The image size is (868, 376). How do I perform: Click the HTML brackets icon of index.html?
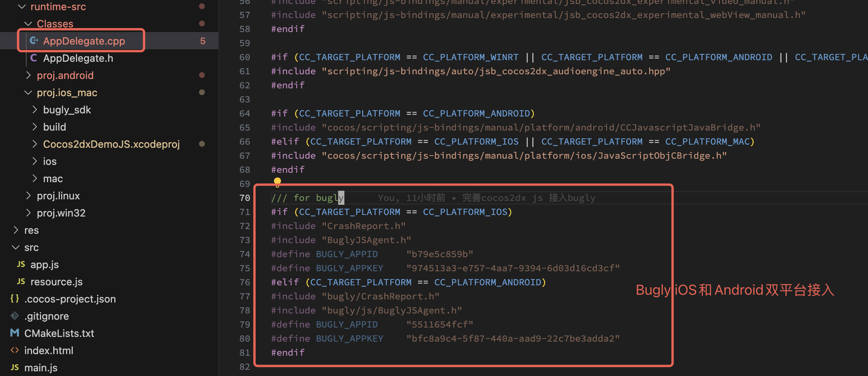pyautogui.click(x=15, y=350)
